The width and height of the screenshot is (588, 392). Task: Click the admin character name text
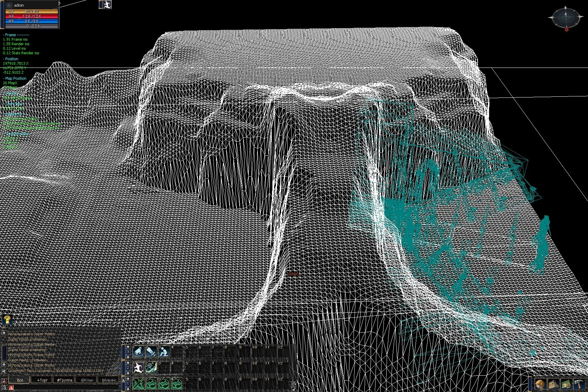(19, 5)
